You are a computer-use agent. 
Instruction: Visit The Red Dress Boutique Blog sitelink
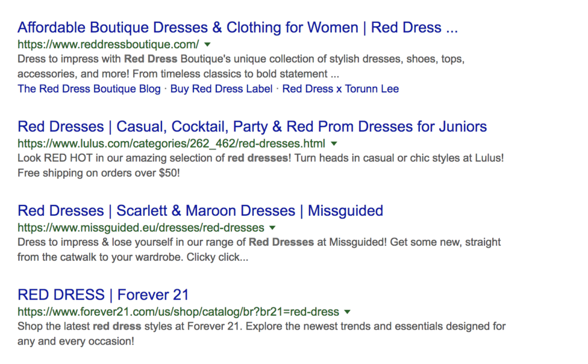pos(88,88)
